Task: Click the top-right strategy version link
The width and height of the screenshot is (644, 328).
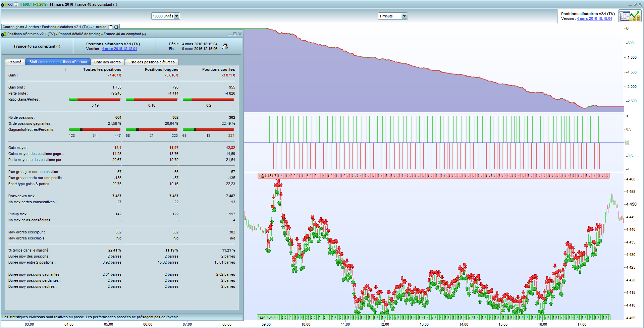Action: 594,19
